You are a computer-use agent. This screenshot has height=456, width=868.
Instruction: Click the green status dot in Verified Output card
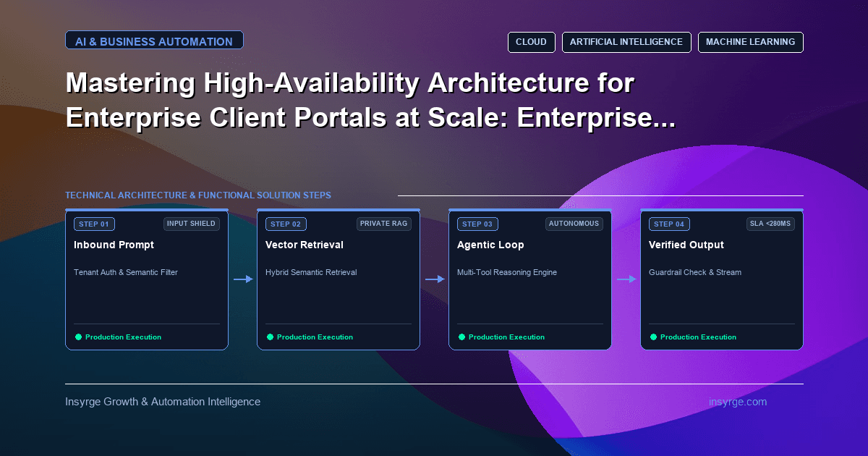(653, 337)
